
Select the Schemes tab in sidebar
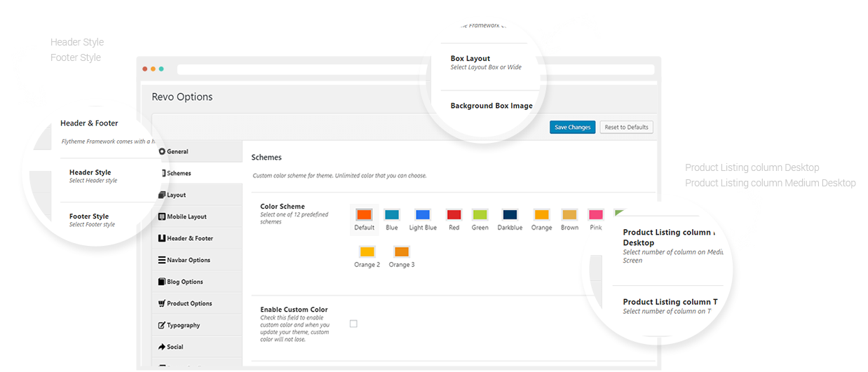(197, 173)
